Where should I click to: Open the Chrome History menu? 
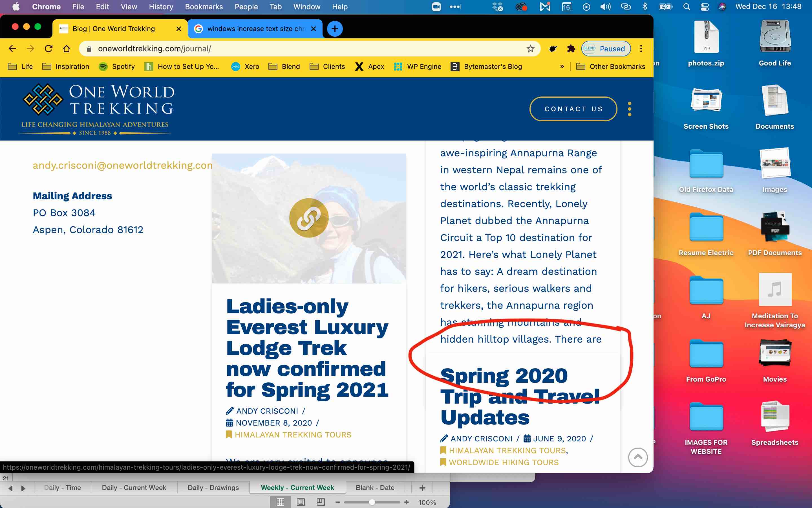point(161,7)
